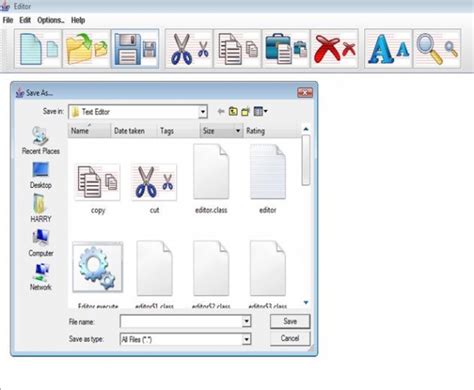Click the file list scroll up arrow

point(306,129)
